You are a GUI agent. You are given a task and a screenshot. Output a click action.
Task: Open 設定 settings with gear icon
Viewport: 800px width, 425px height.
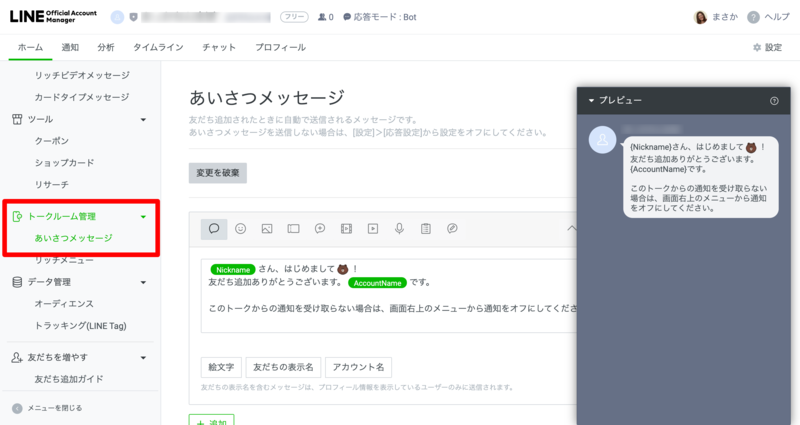[767, 47]
